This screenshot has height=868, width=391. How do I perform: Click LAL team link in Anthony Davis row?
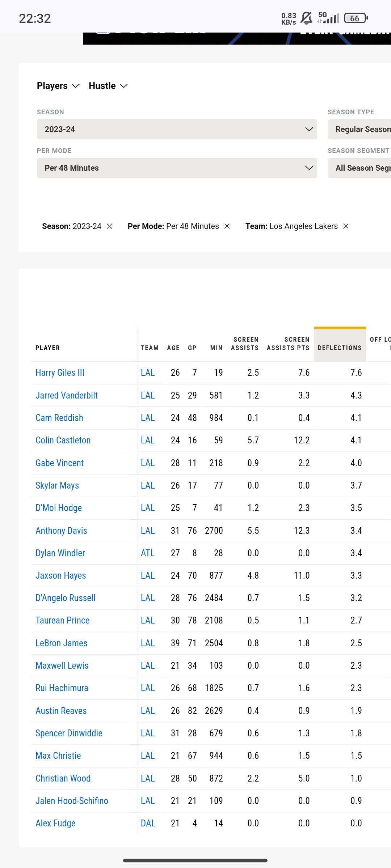pyautogui.click(x=148, y=531)
